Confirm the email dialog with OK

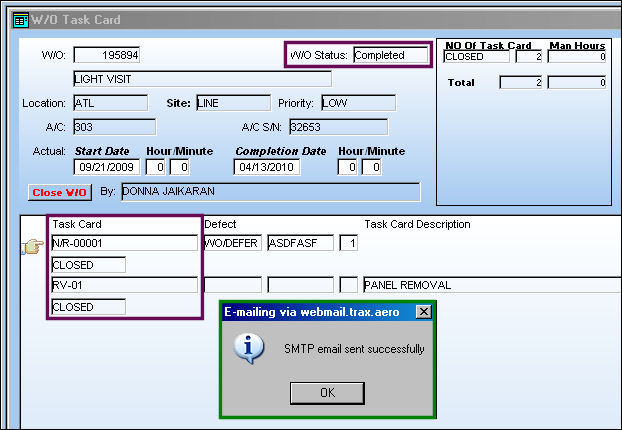(x=327, y=393)
